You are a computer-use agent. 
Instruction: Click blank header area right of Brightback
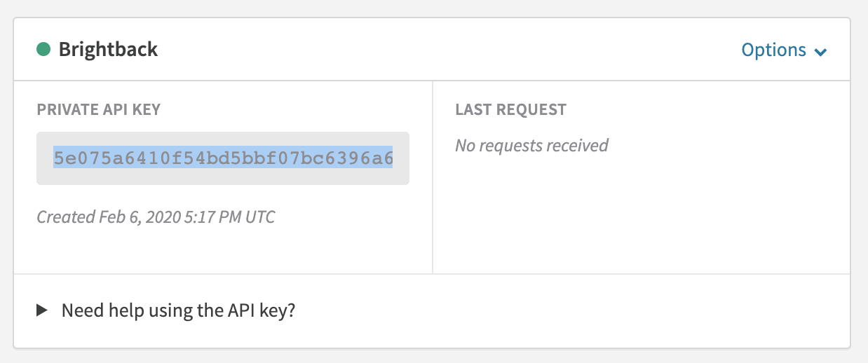point(449,50)
